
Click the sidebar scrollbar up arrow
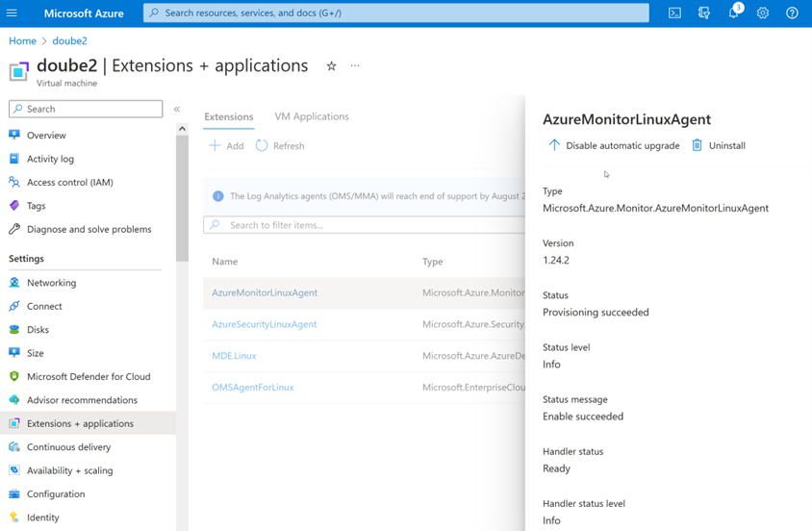182,128
